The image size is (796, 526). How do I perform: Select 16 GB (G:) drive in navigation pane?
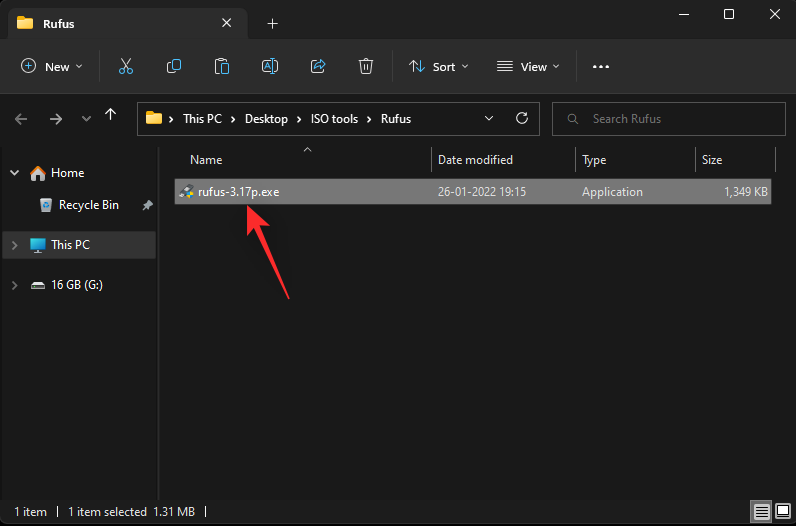(77, 285)
